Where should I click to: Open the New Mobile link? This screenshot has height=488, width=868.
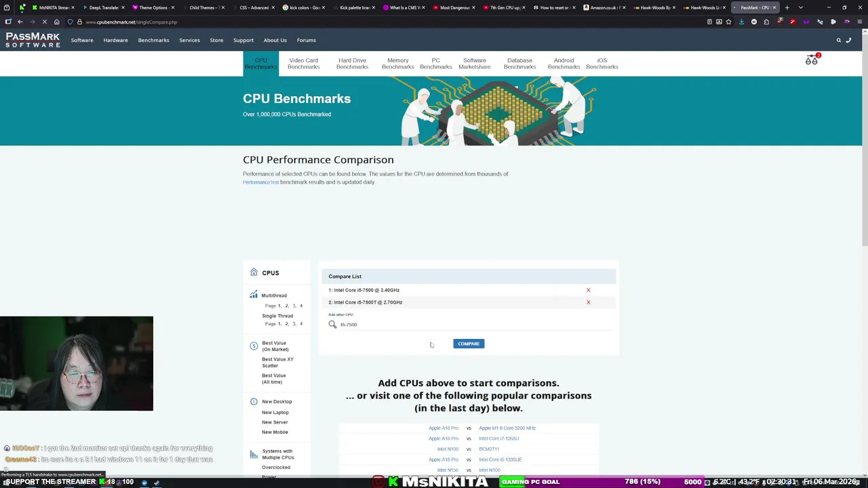click(275, 432)
